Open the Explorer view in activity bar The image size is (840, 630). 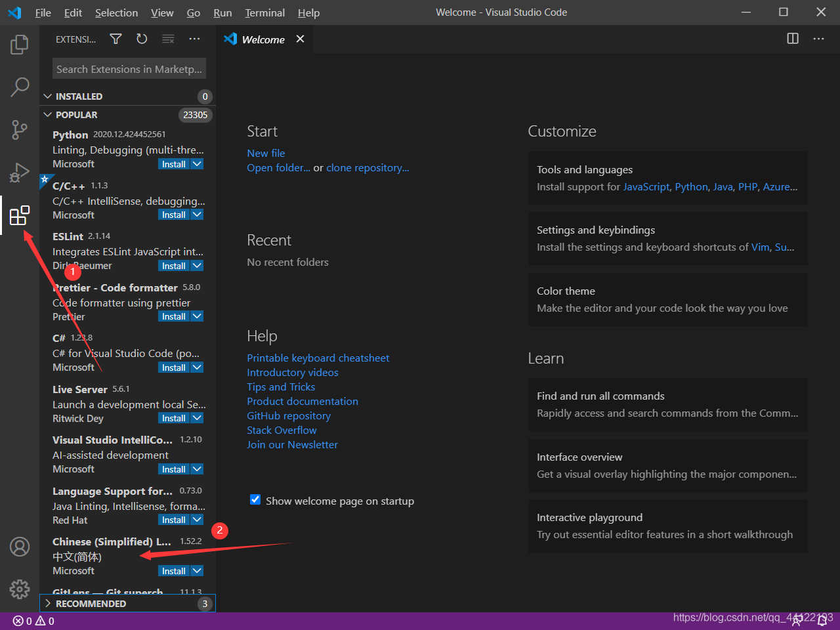coord(20,45)
